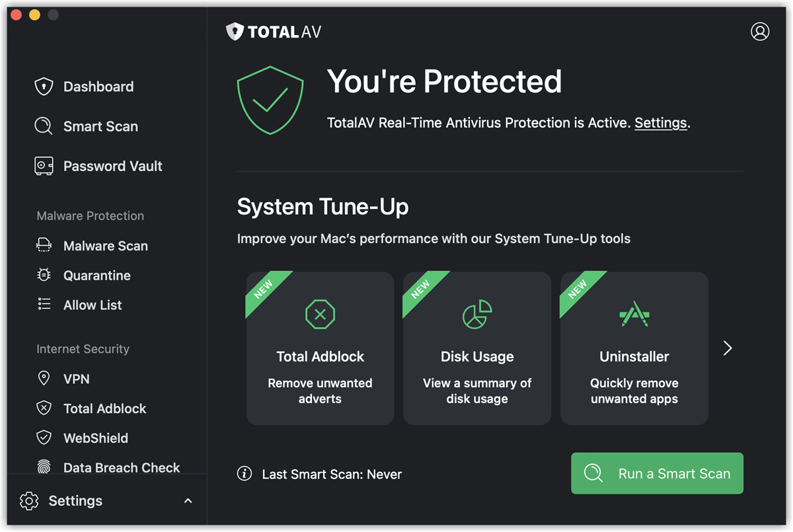The width and height of the screenshot is (793, 532).
Task: Click the Settings gear at sidebar bottom
Action: [29, 501]
